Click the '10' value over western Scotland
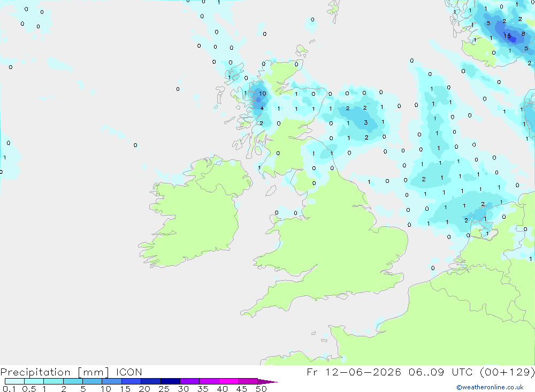 [262, 94]
